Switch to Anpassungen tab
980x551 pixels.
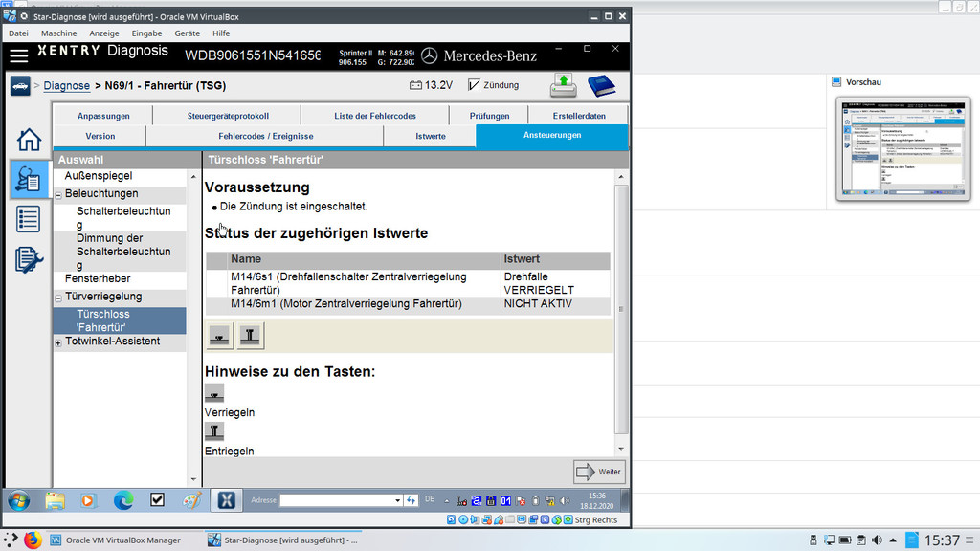pos(103,116)
